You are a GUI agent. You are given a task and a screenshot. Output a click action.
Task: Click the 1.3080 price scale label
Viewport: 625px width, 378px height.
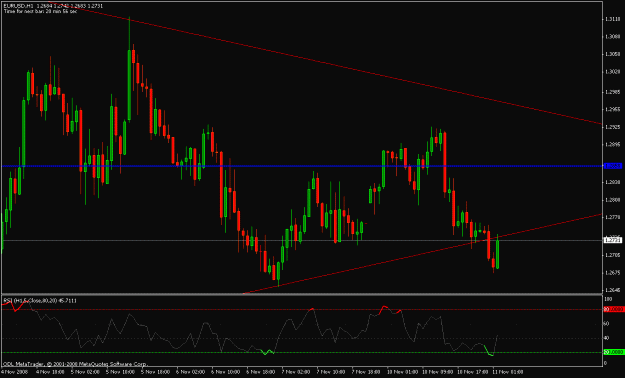point(612,36)
